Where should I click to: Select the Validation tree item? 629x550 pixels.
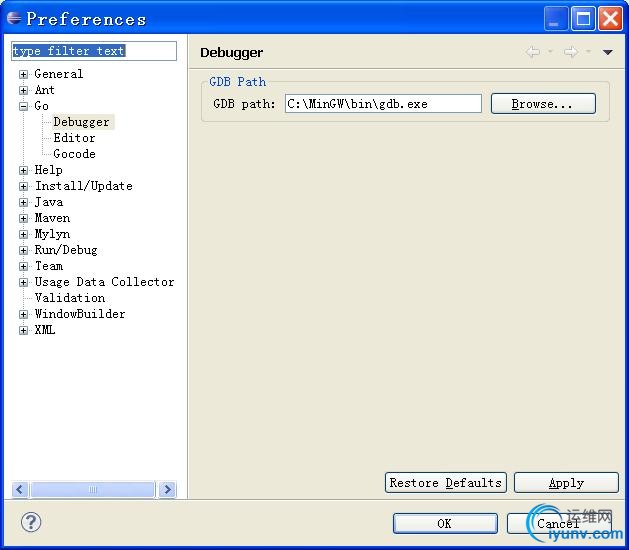[70, 298]
